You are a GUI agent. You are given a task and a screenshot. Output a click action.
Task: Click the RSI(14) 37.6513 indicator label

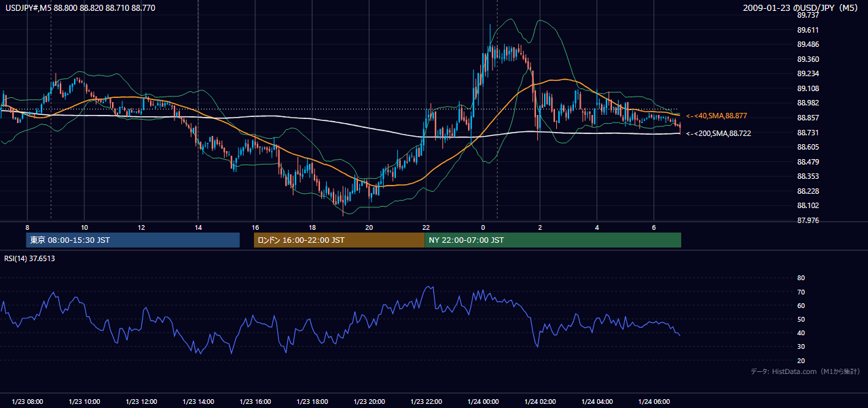[x=30, y=258]
